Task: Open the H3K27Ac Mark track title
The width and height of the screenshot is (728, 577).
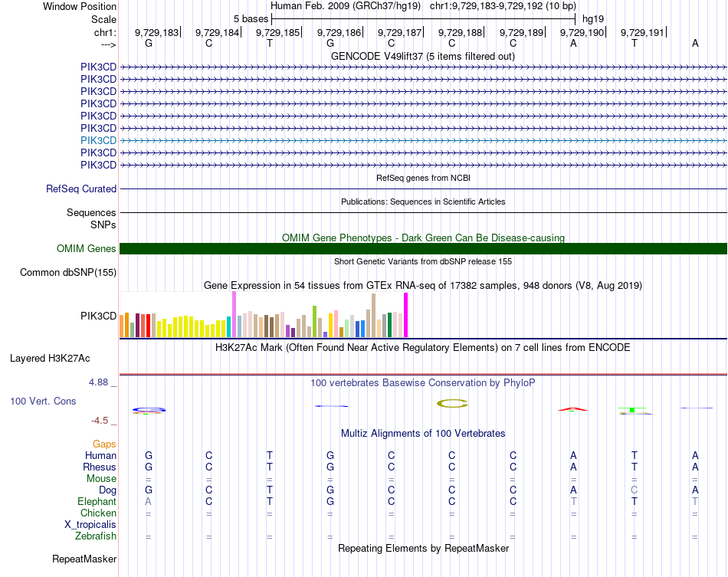Action: [x=423, y=348]
